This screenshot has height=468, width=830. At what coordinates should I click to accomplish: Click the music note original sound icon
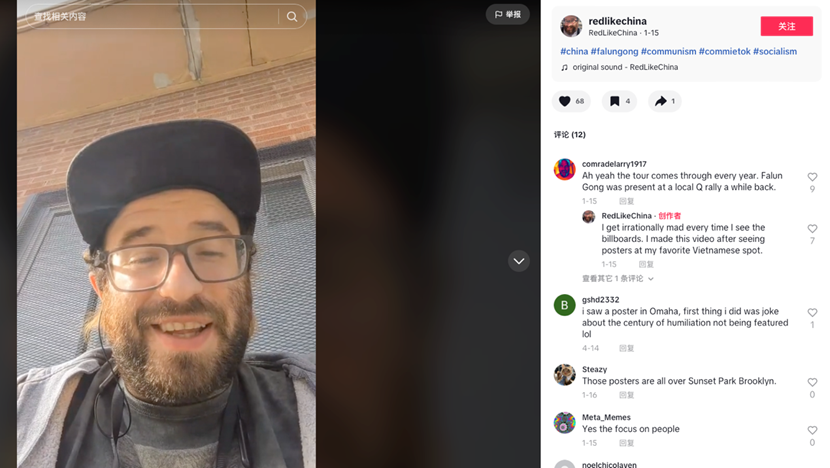pyautogui.click(x=564, y=67)
